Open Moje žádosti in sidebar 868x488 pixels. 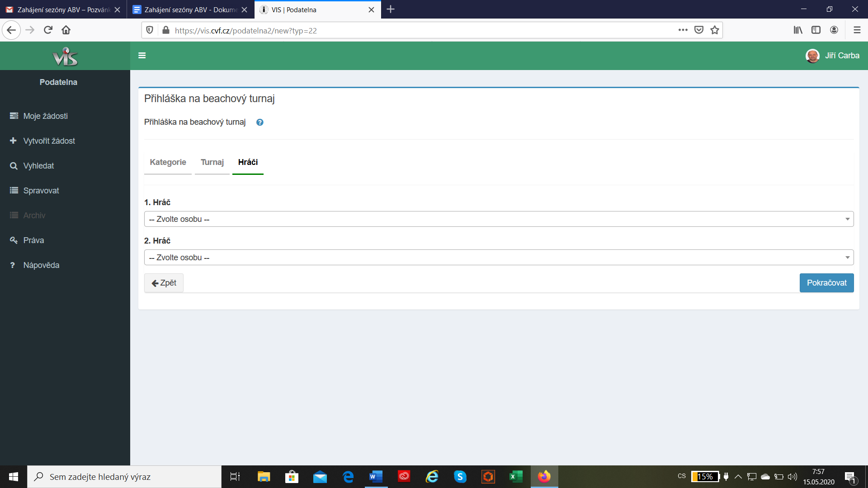(x=45, y=116)
